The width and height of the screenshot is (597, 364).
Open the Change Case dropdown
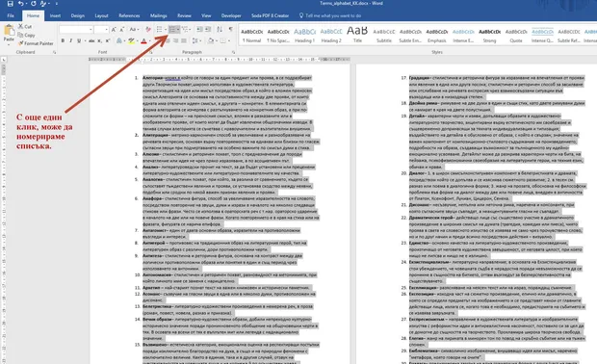[x=134, y=29]
